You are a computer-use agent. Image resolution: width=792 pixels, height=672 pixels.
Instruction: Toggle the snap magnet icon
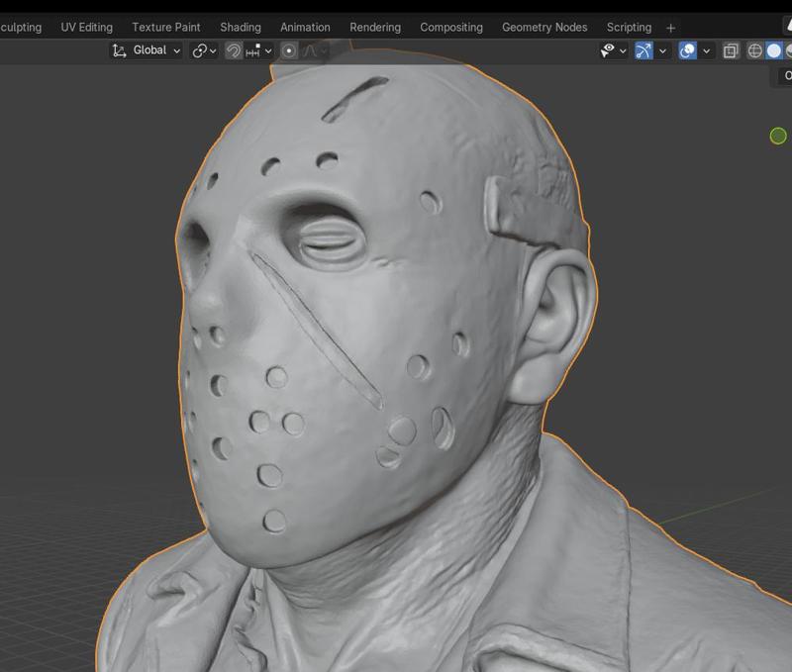coord(234,50)
